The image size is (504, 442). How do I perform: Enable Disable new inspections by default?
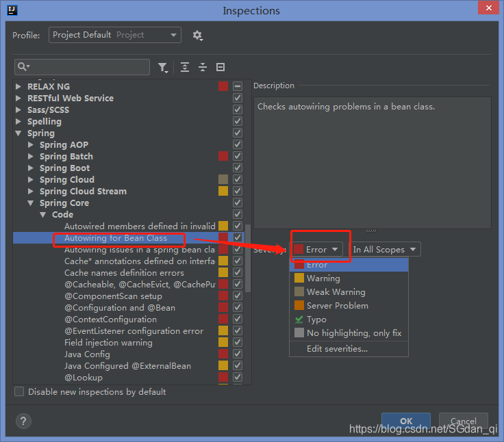pyautogui.click(x=19, y=391)
